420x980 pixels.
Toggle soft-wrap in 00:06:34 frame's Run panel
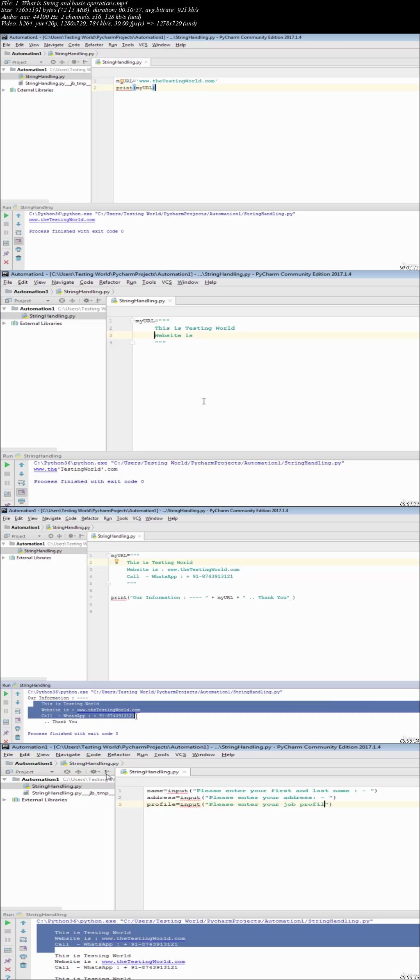coord(18,711)
